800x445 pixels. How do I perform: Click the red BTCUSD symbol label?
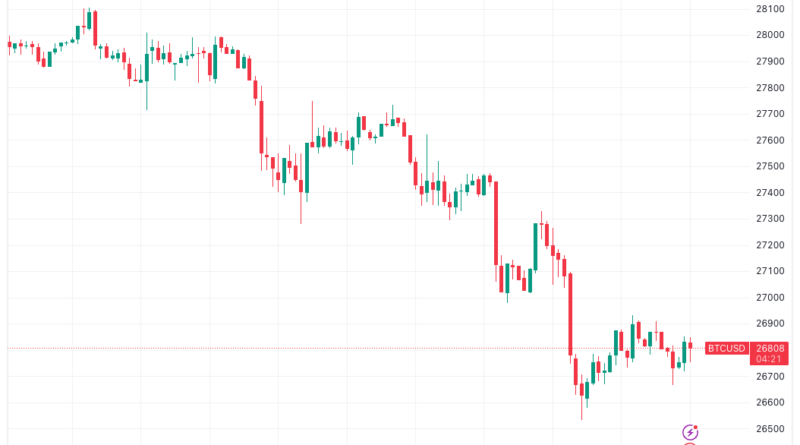pyautogui.click(x=727, y=348)
